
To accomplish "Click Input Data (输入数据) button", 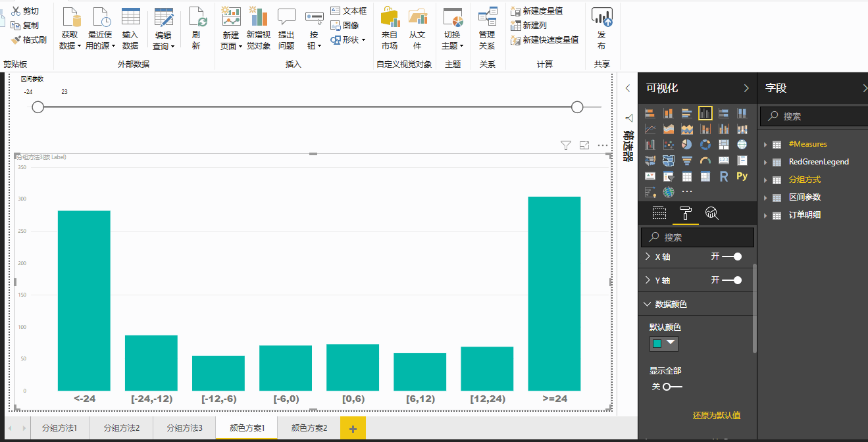I will coord(130,29).
